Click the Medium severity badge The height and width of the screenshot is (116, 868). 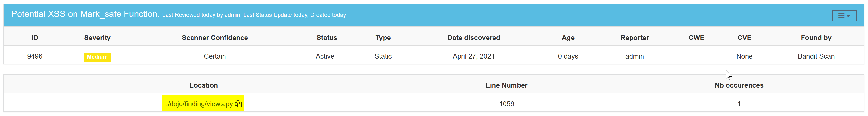(x=97, y=57)
